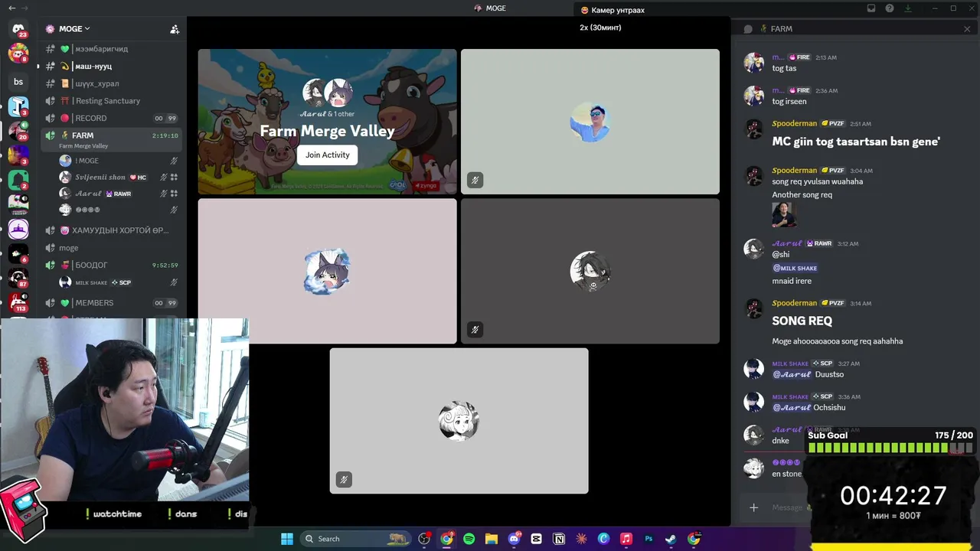
Task: Click muted mic icon on bottom avatar tile
Action: coord(344,480)
